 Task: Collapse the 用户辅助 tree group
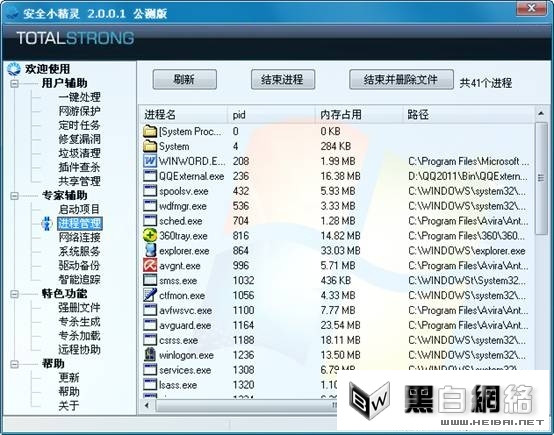point(14,84)
